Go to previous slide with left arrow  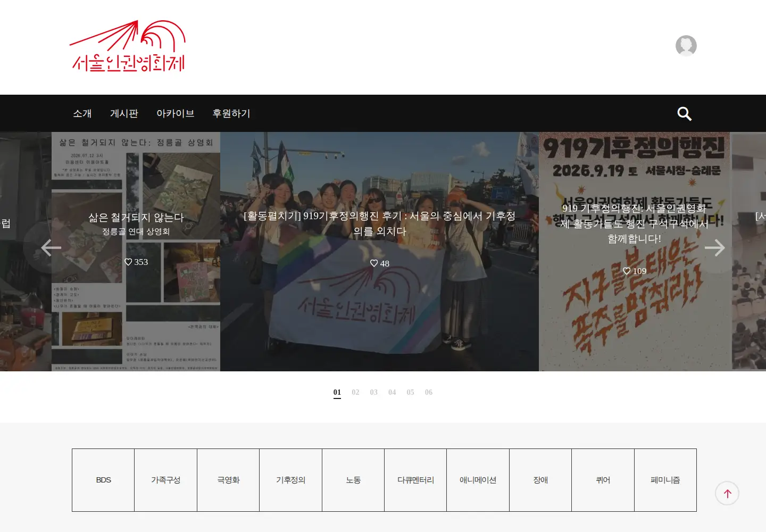51,247
